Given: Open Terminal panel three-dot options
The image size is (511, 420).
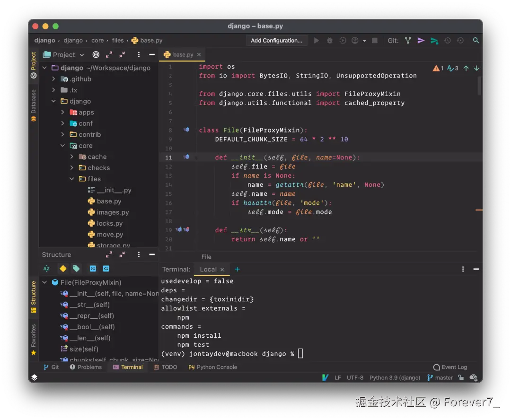Looking at the screenshot, I should coord(463,269).
